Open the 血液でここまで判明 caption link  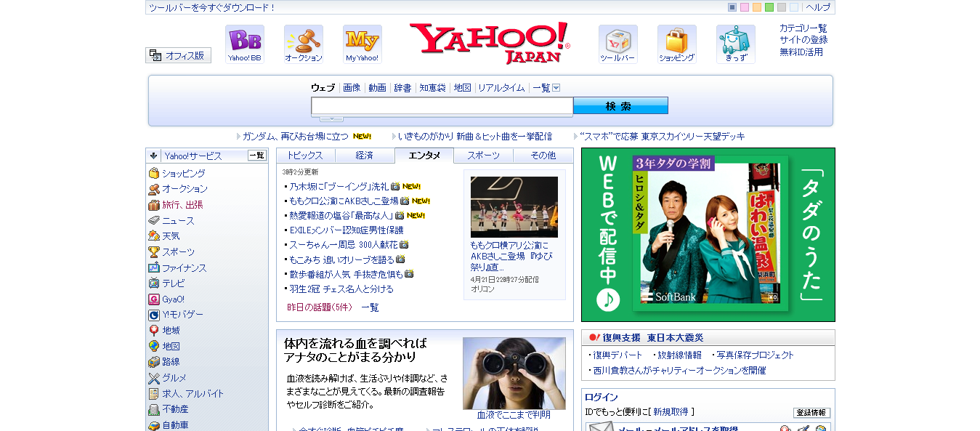[514, 415]
